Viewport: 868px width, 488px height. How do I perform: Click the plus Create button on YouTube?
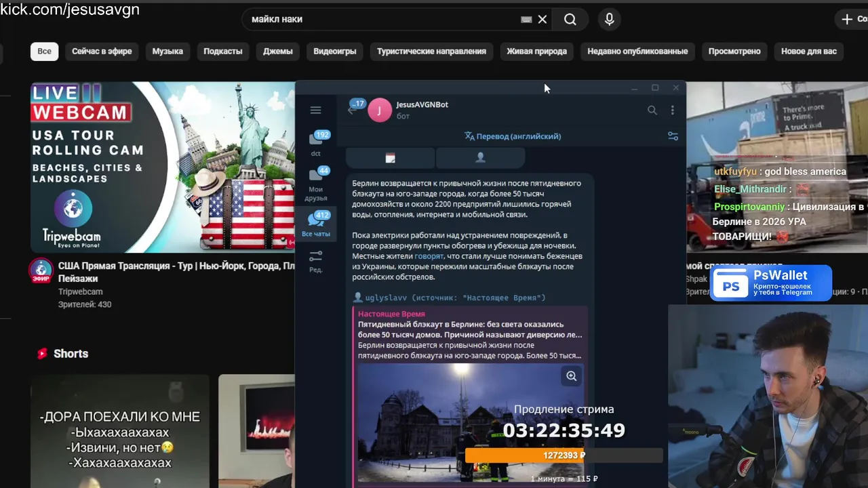point(853,19)
